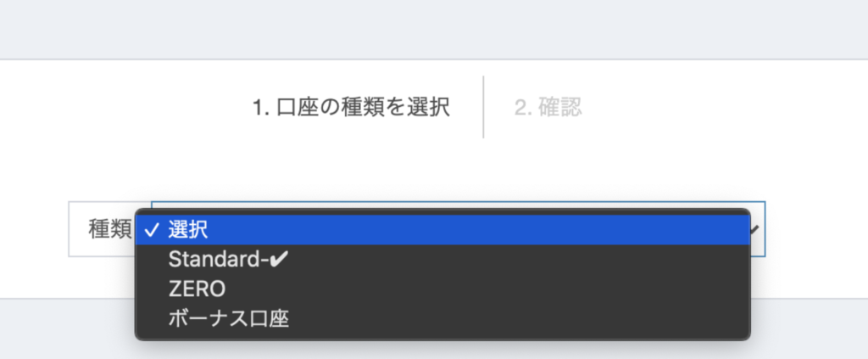Image resolution: width=868 pixels, height=359 pixels.
Task: Click the heavy check glyph after Standard-
Action: tap(280, 259)
